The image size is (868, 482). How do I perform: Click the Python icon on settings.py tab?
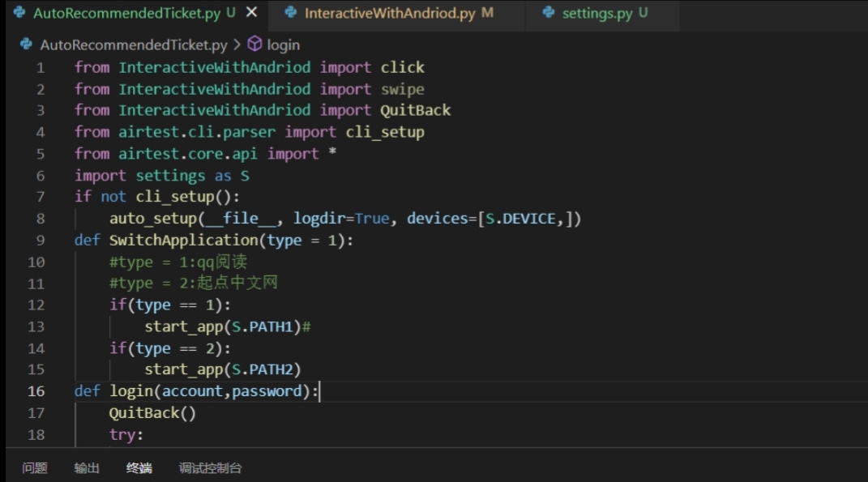click(549, 13)
